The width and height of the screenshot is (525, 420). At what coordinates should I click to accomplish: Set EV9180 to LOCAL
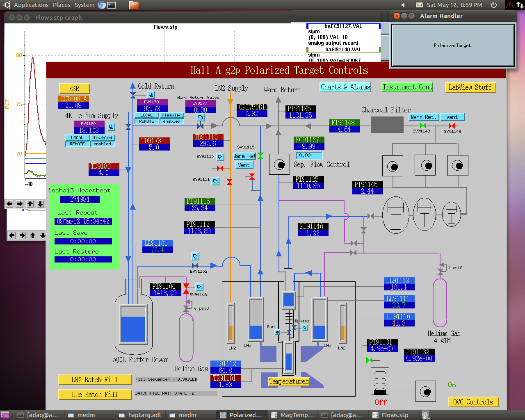[77, 138]
